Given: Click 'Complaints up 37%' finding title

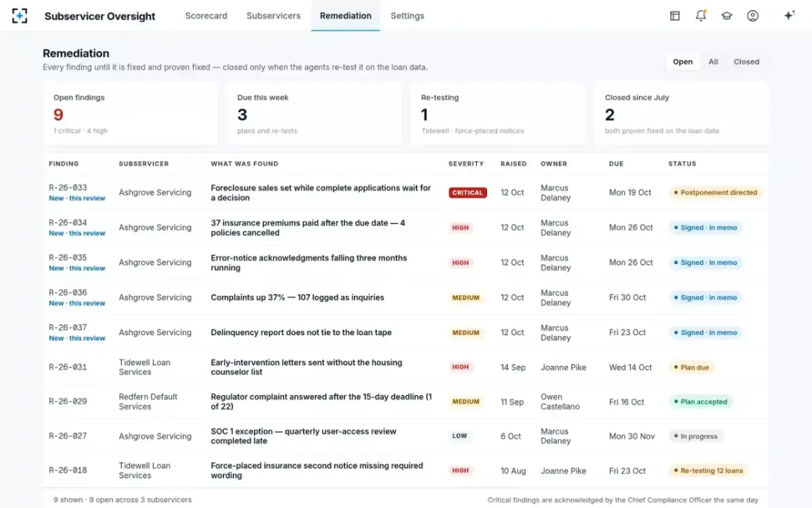Looking at the screenshot, I should pos(297,297).
